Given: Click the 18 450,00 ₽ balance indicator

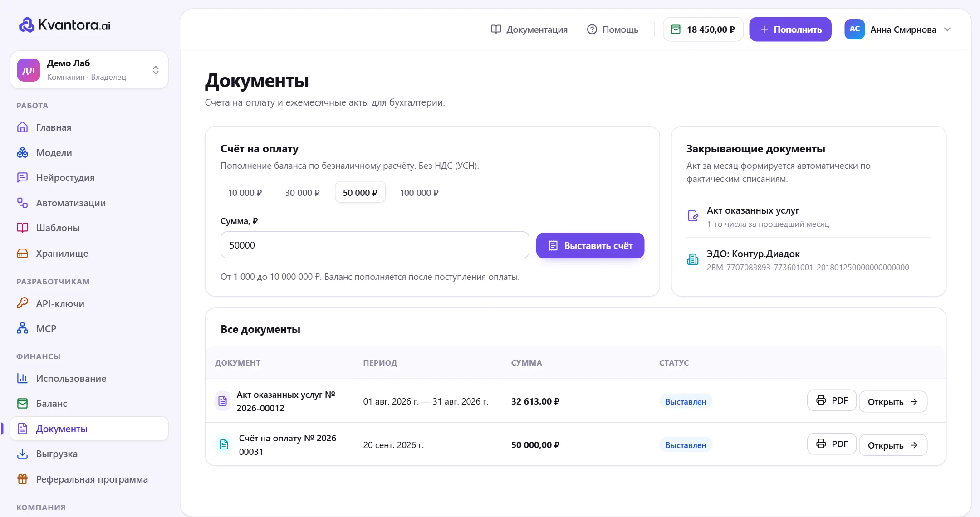Looking at the screenshot, I should 703,29.
